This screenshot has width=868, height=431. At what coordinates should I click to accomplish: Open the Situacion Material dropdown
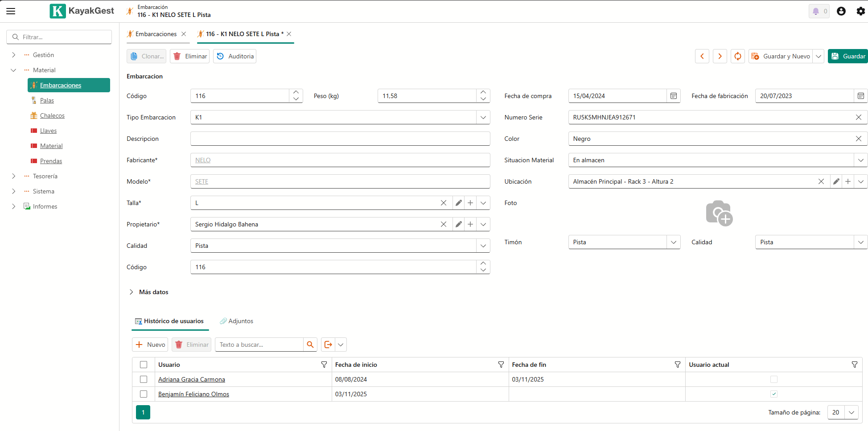coord(860,160)
